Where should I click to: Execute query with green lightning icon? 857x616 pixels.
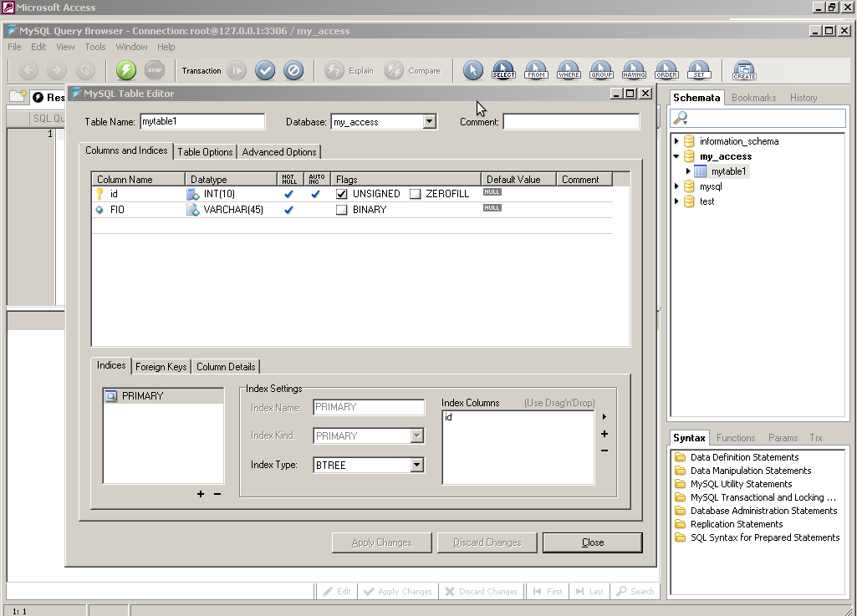tap(126, 70)
